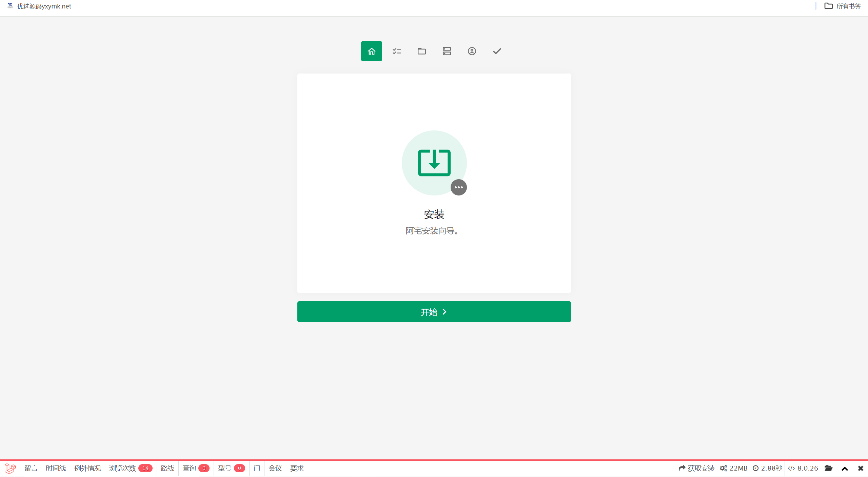Open the 要求 debugbar tab

point(297,468)
